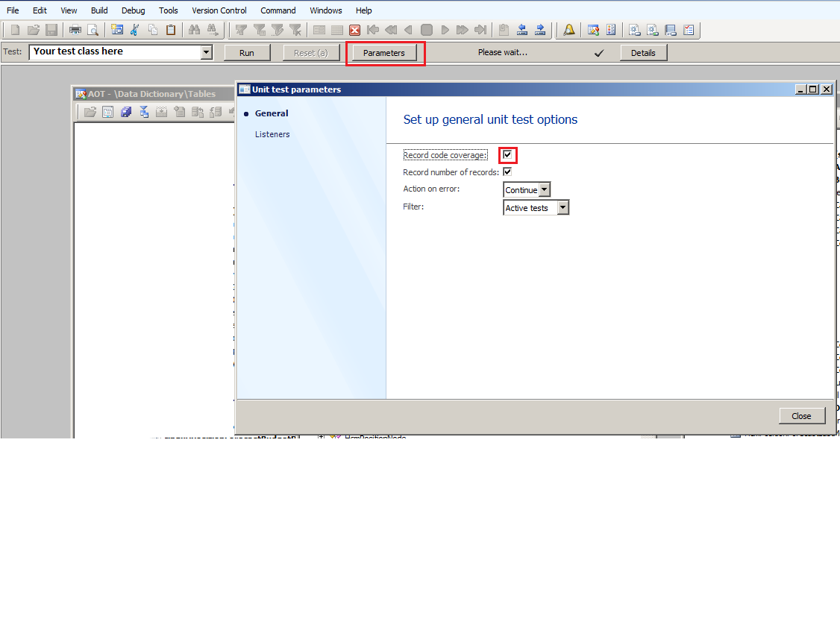Click the Print icon in main toolbar
840x636 pixels.
(x=75, y=30)
